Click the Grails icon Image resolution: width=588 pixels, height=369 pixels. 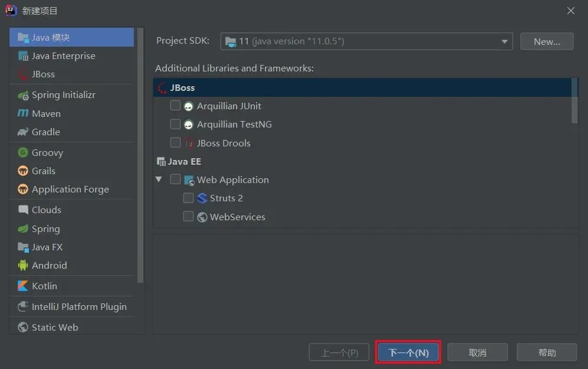click(23, 171)
